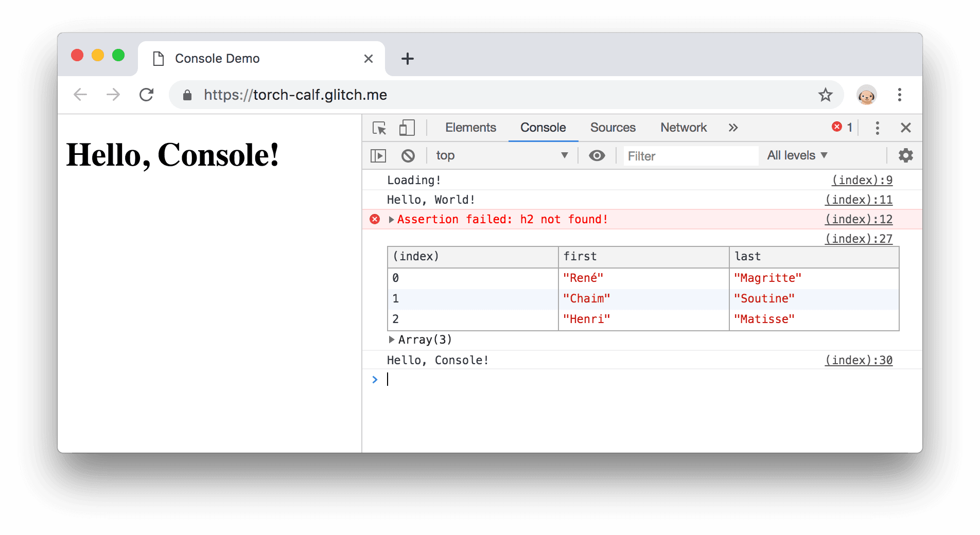Create a live expression with the eye icon

597,155
